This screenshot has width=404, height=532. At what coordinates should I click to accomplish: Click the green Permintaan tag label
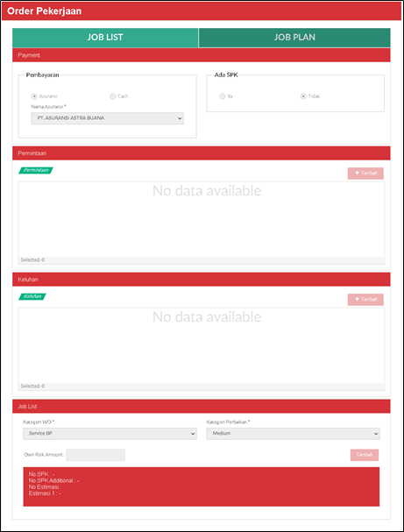[36, 170]
